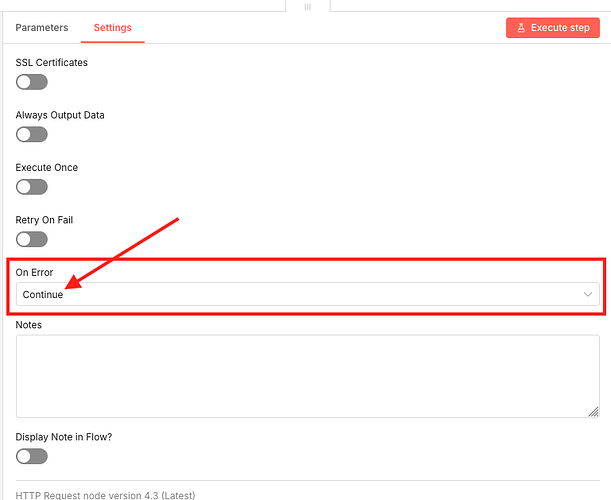
Task: Turn on Execute Once toggle
Action: pyautogui.click(x=32, y=187)
